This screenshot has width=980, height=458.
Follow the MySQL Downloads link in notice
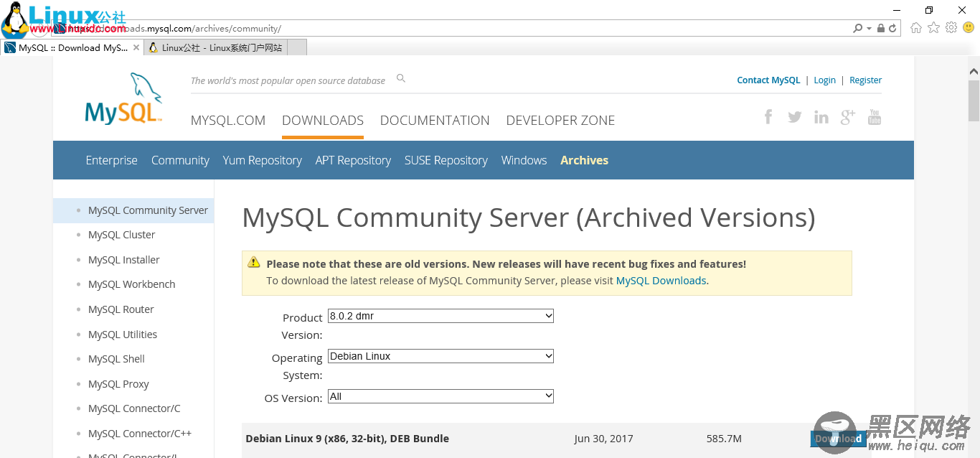[x=661, y=281]
